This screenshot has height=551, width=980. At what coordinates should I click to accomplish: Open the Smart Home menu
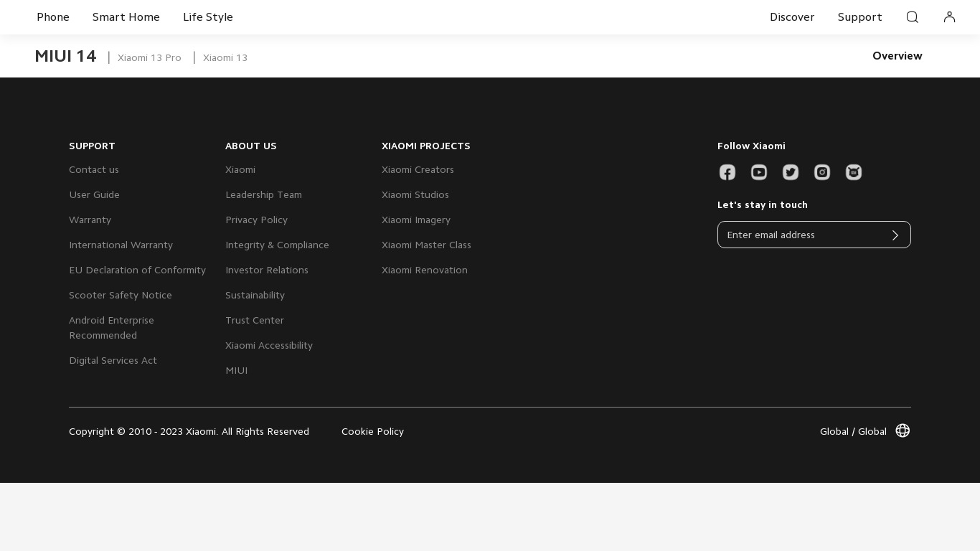126,17
